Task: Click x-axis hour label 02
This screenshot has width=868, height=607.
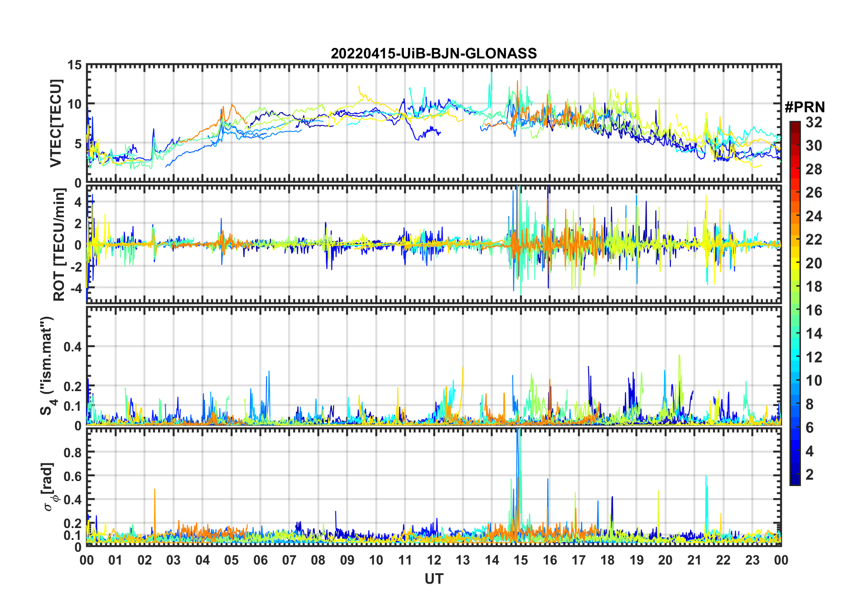Action: pos(145,560)
